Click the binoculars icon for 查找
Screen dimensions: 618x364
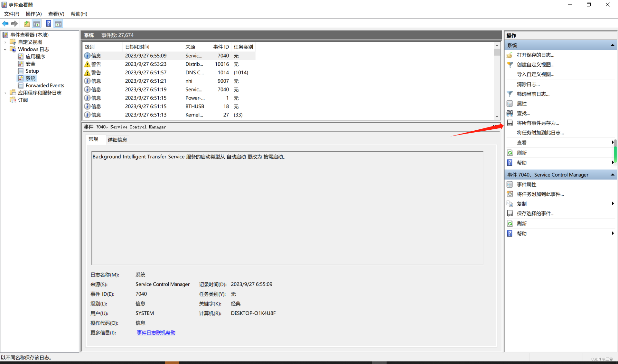click(510, 113)
